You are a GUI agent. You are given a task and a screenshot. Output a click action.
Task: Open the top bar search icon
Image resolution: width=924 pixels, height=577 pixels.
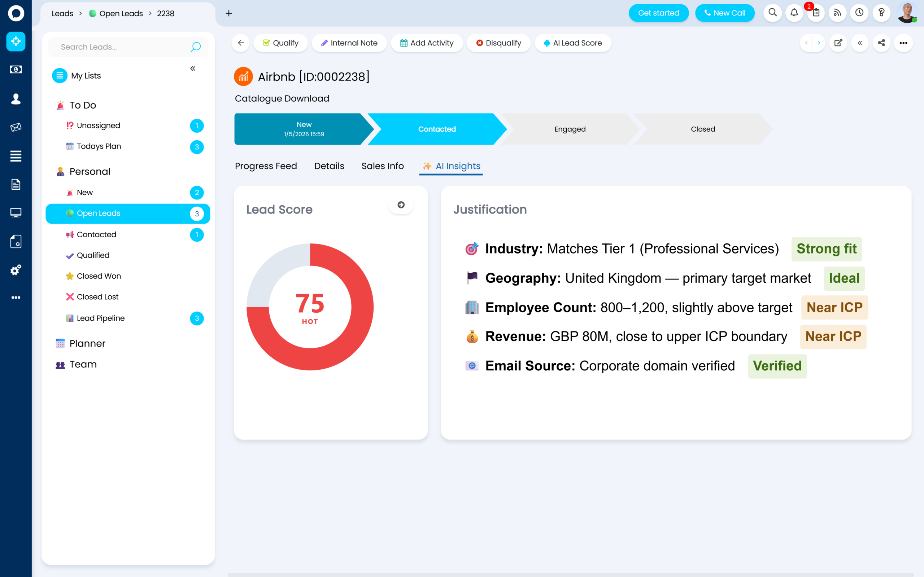pos(772,13)
